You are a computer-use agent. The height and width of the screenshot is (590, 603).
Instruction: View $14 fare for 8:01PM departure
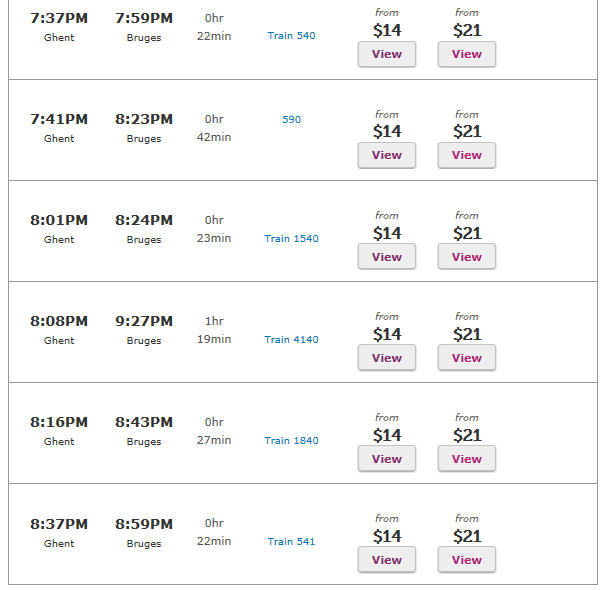pyautogui.click(x=386, y=257)
